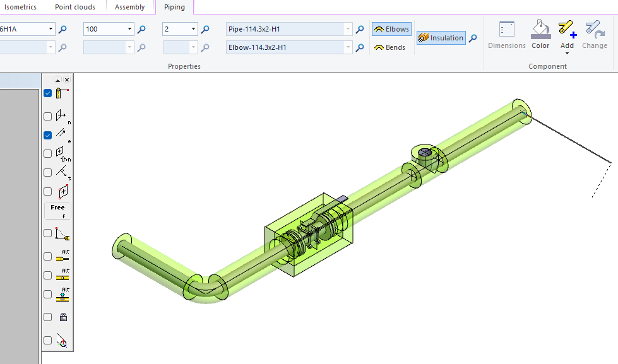
Task: Click the magnifier beside the nominal size 100
Action: pos(141,28)
